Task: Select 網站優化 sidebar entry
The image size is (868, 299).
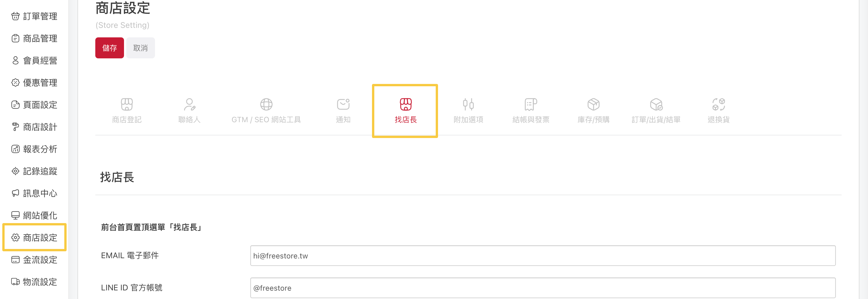Action: click(40, 215)
